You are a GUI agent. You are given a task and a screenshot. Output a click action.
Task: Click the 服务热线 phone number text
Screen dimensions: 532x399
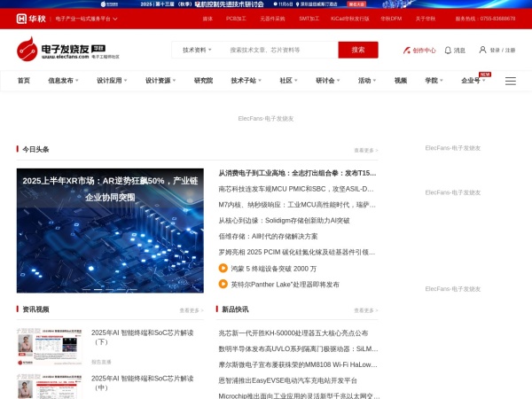point(485,19)
